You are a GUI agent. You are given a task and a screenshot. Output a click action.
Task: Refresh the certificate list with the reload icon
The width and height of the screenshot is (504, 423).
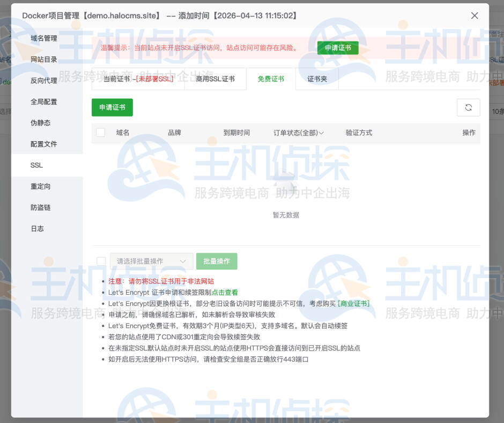coord(468,107)
